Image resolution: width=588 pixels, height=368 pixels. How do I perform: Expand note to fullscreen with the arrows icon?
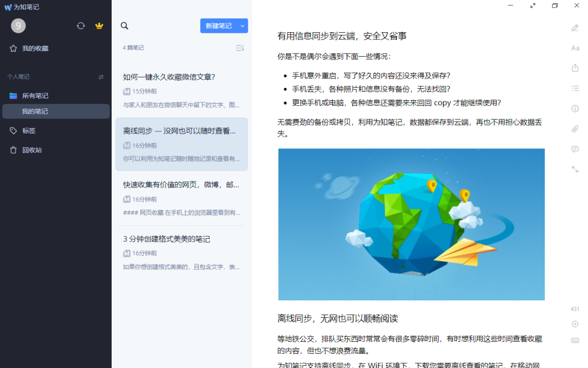(x=575, y=169)
